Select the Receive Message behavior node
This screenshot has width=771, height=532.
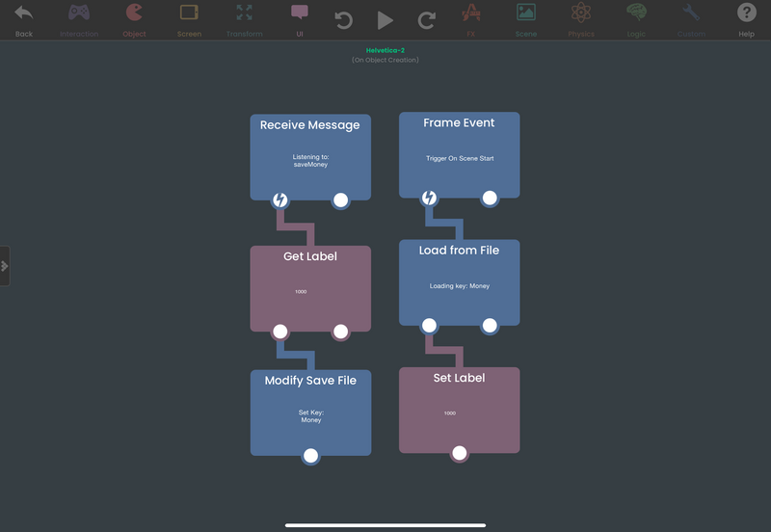tap(310, 157)
